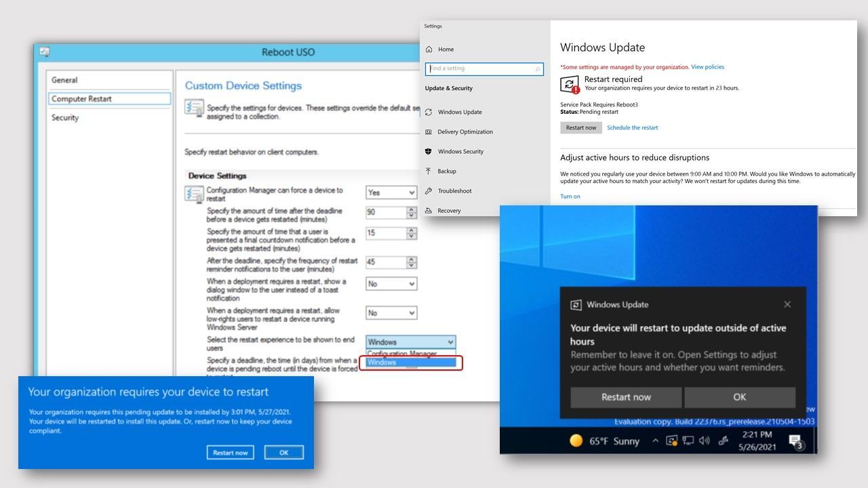
Task: Click Restart now in Windows Update settings
Action: 581,127
